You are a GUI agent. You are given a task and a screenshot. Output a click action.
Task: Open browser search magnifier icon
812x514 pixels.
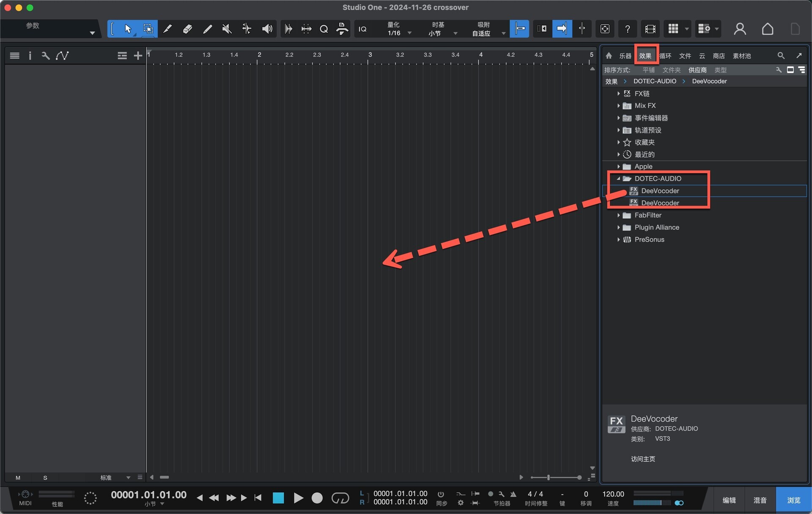tap(781, 55)
